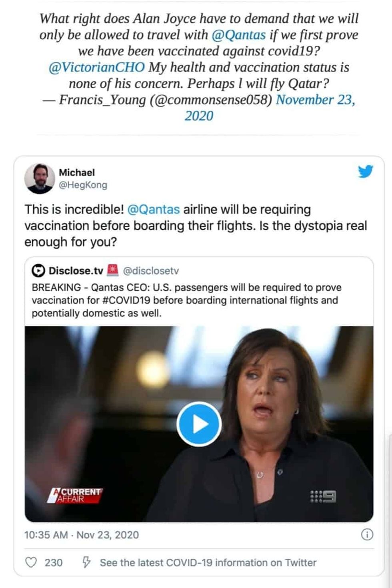Click the @HegKong handle
The image size is (392, 588).
coord(83,185)
